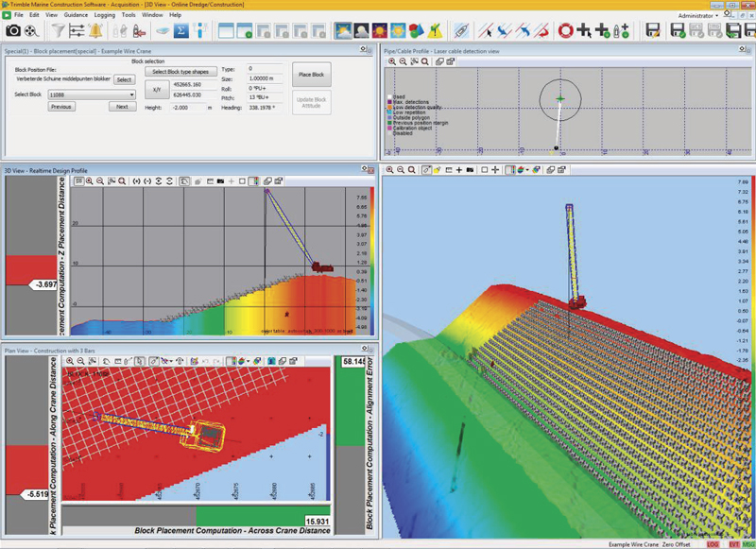Open the funnel filter tool
Screen dimensions: 756x549
pos(58,31)
